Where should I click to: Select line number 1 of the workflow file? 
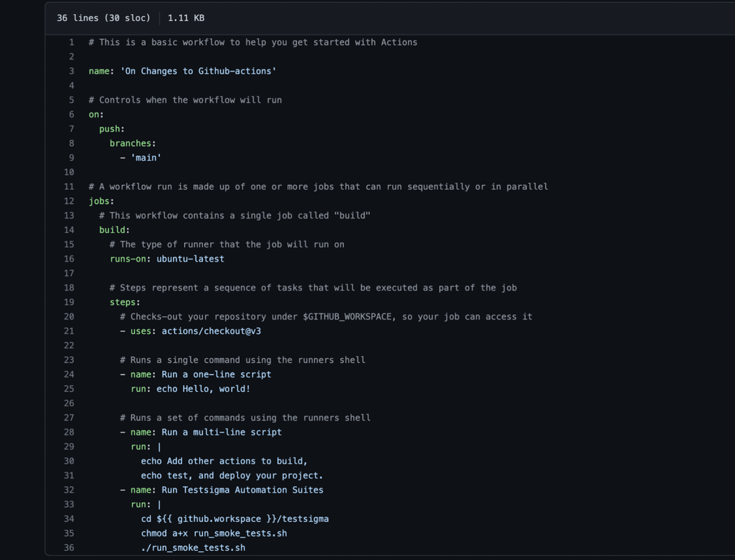(71, 42)
